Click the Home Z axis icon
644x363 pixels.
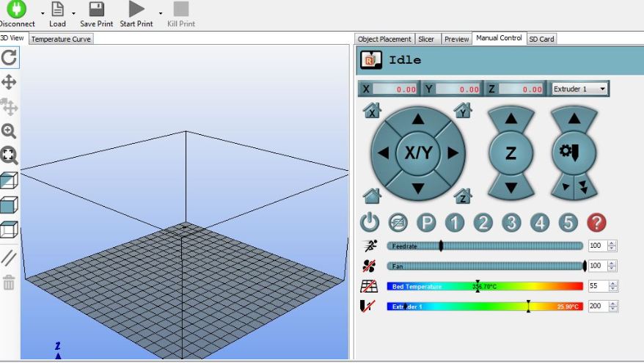coord(463,197)
